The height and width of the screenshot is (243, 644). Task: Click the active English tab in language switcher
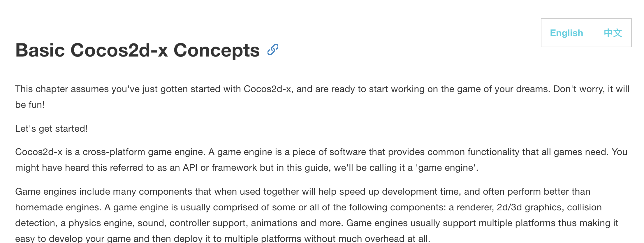(566, 33)
